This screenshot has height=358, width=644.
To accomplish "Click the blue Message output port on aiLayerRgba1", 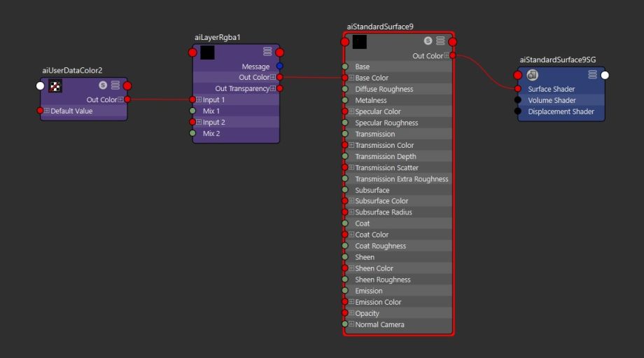I will [x=279, y=67].
